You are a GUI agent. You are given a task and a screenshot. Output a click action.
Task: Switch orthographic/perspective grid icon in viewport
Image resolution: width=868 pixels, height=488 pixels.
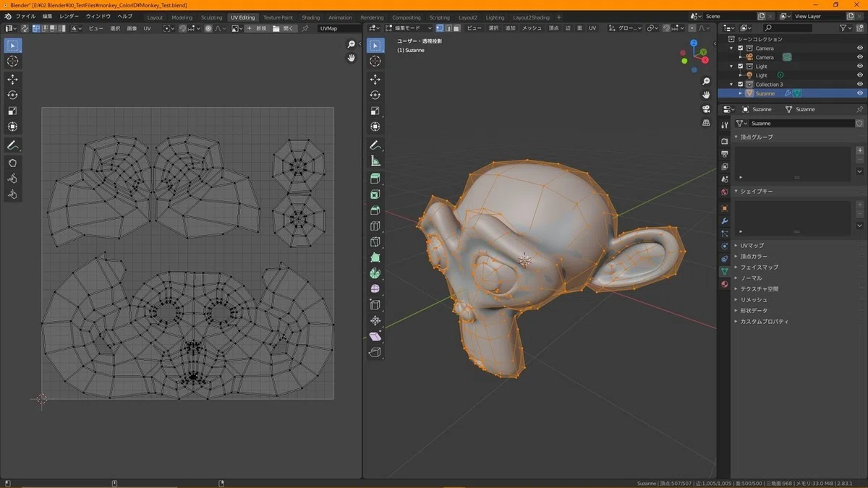click(x=706, y=123)
